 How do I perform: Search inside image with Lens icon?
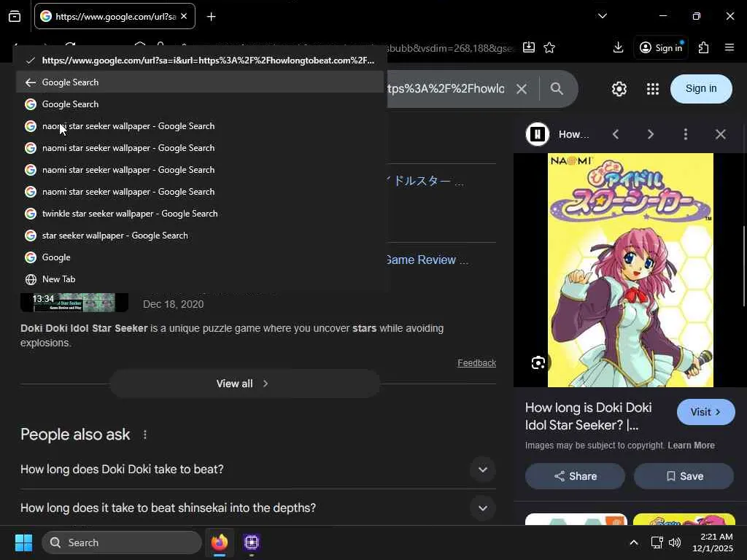(538, 363)
